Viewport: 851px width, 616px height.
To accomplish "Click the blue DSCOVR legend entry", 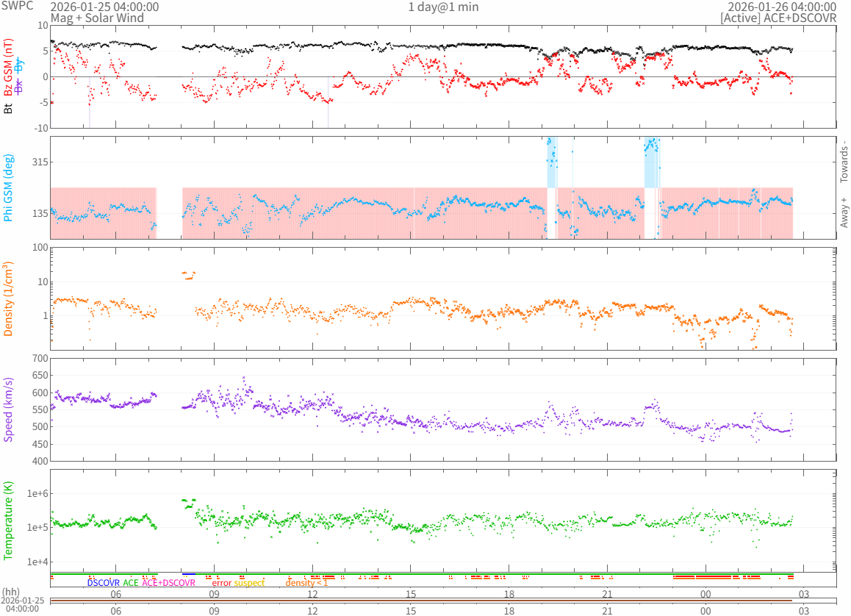I will (x=104, y=583).
